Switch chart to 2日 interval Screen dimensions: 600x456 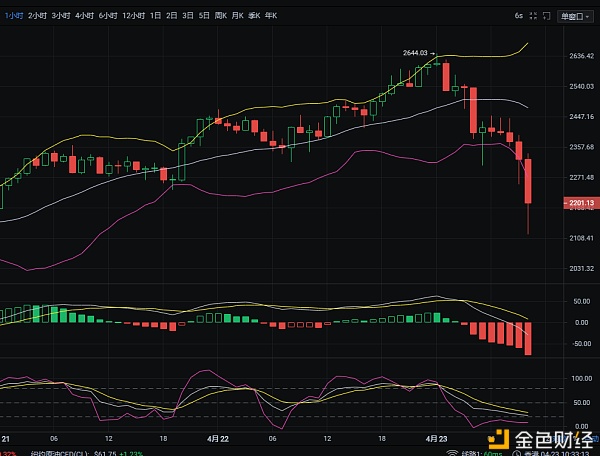coord(171,16)
